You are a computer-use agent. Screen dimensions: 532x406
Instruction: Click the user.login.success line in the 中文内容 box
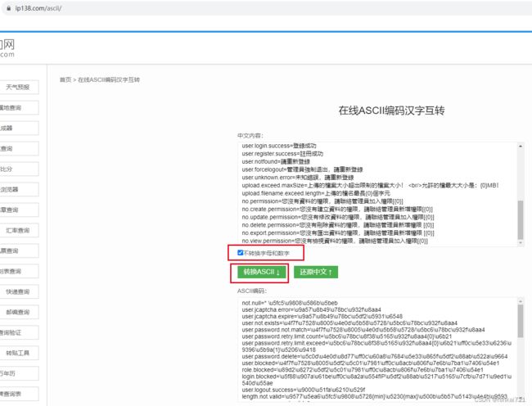[279, 146]
